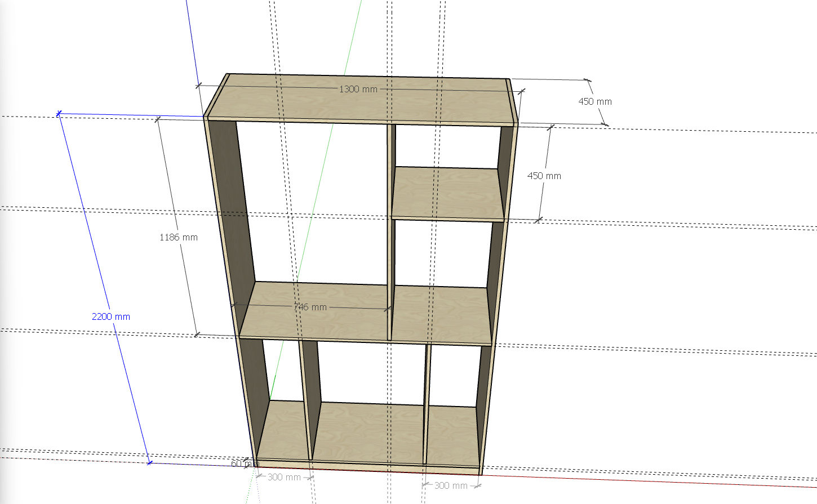The height and width of the screenshot is (504, 817).
Task: Select the lower-right vertical divider panel
Action: (x=427, y=405)
